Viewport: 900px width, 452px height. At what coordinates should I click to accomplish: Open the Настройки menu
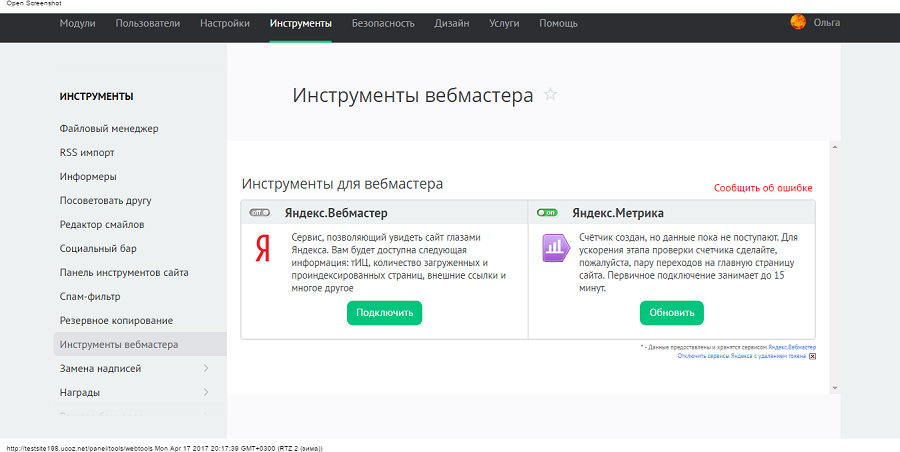(224, 24)
